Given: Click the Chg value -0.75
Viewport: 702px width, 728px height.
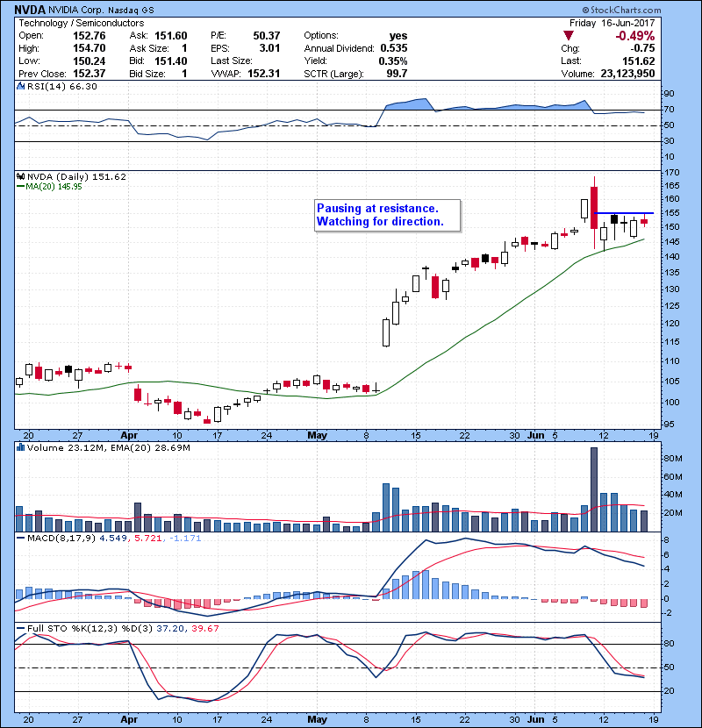Looking at the screenshot, I should [642, 48].
